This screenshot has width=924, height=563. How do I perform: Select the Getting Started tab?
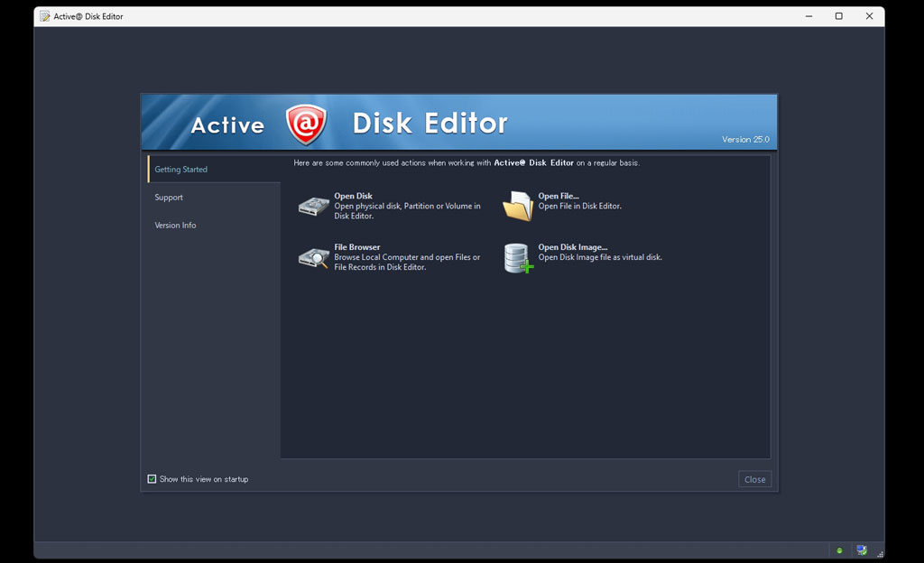(x=181, y=170)
